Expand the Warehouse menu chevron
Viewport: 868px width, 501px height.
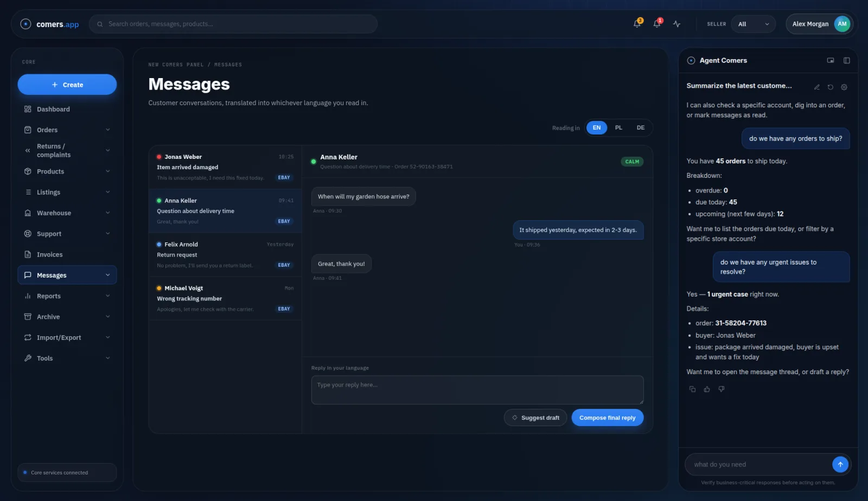[107, 213]
